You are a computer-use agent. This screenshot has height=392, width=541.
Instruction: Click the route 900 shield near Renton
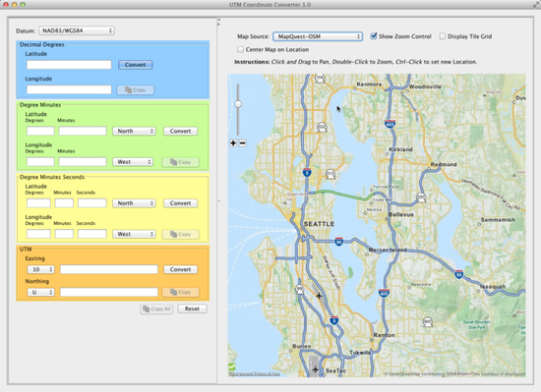point(428,322)
